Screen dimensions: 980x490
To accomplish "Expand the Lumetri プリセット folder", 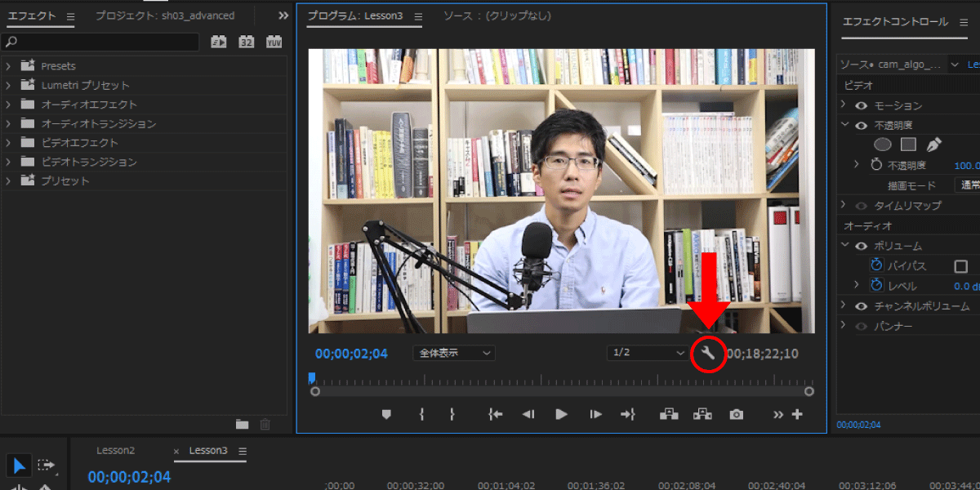I will point(8,85).
